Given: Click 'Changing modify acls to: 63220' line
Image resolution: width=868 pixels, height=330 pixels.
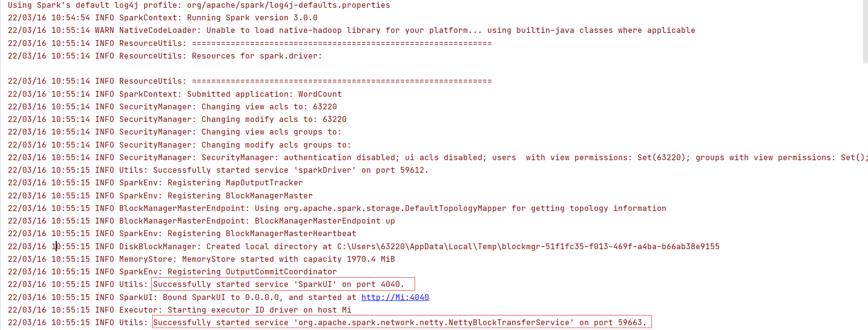Looking at the screenshot, I should (177, 120).
